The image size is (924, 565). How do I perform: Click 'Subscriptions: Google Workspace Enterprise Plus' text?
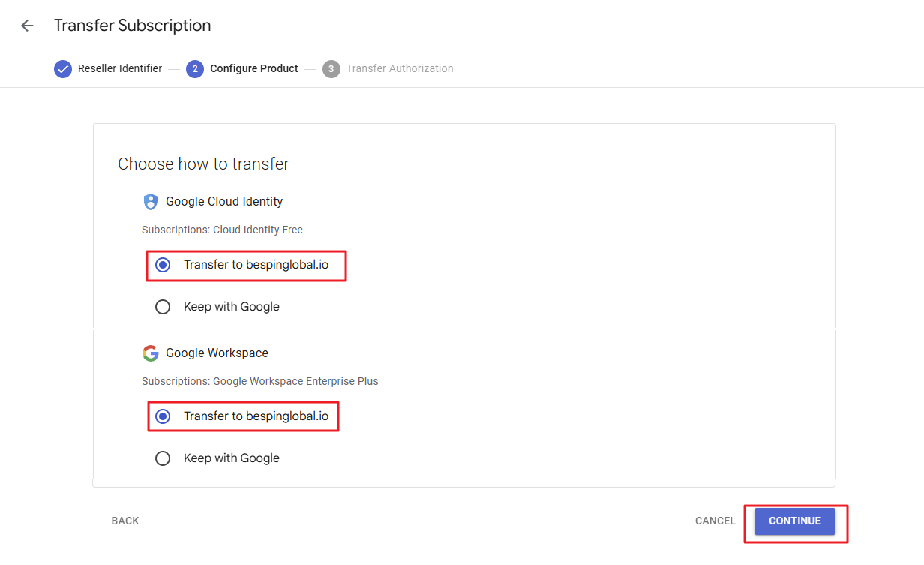[260, 381]
